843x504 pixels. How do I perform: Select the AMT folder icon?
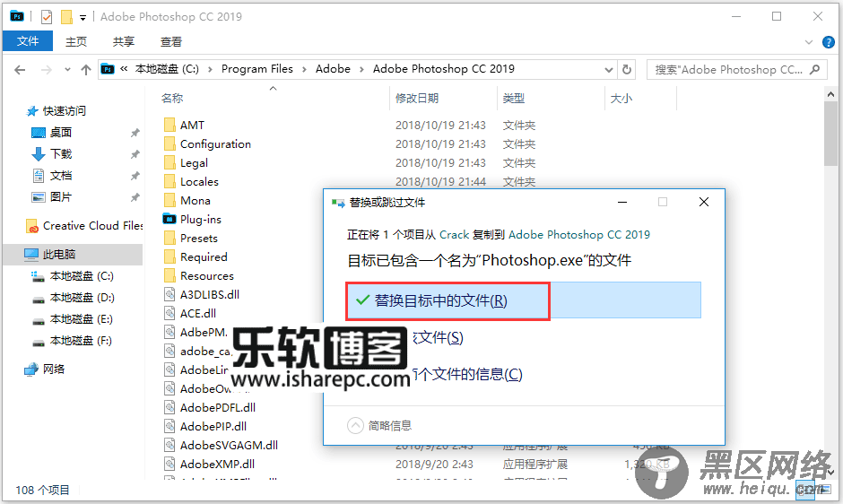pyautogui.click(x=169, y=125)
